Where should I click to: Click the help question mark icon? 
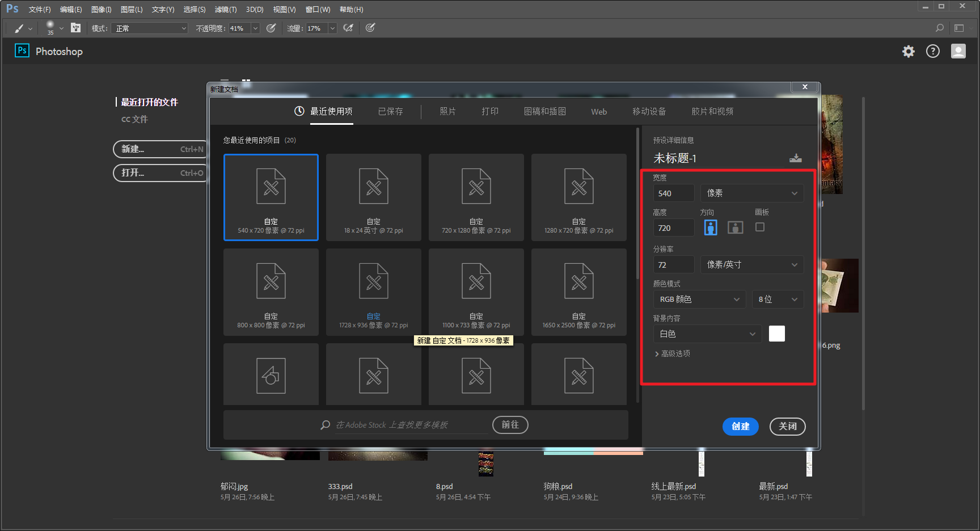coord(933,52)
